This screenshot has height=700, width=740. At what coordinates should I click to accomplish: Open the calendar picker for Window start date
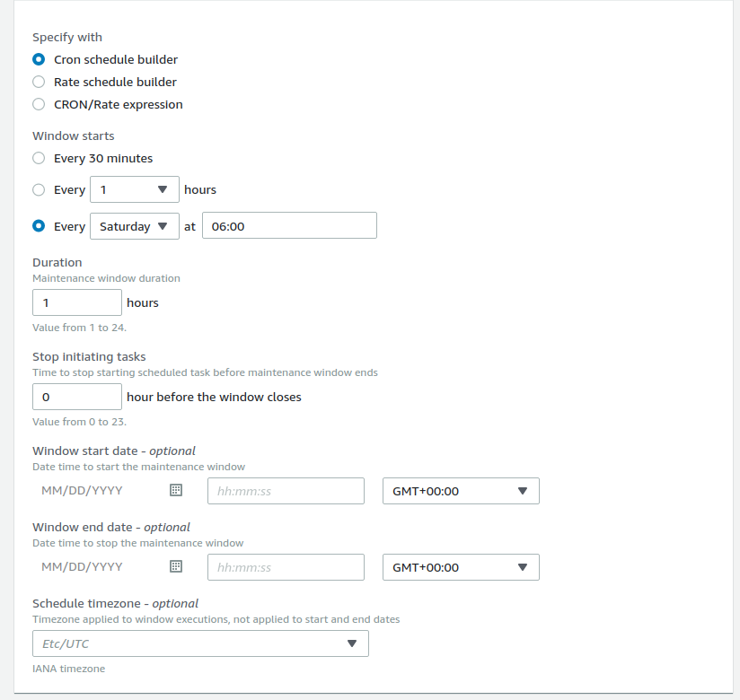coord(176,491)
